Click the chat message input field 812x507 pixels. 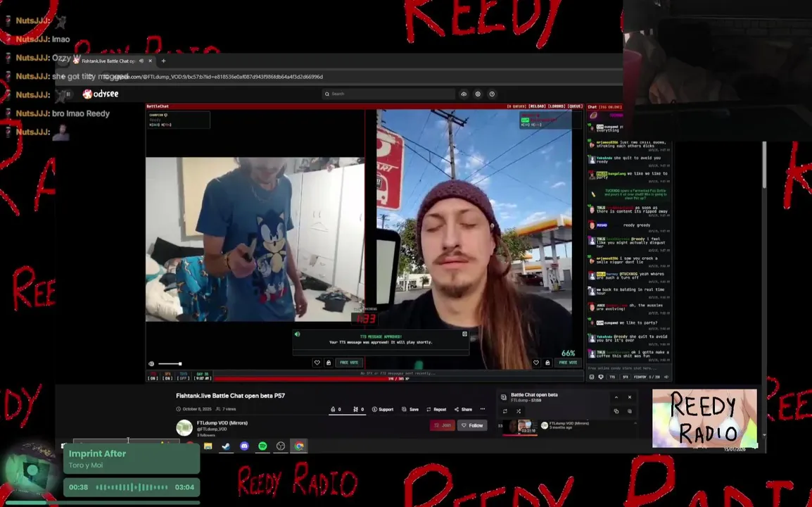(x=628, y=368)
